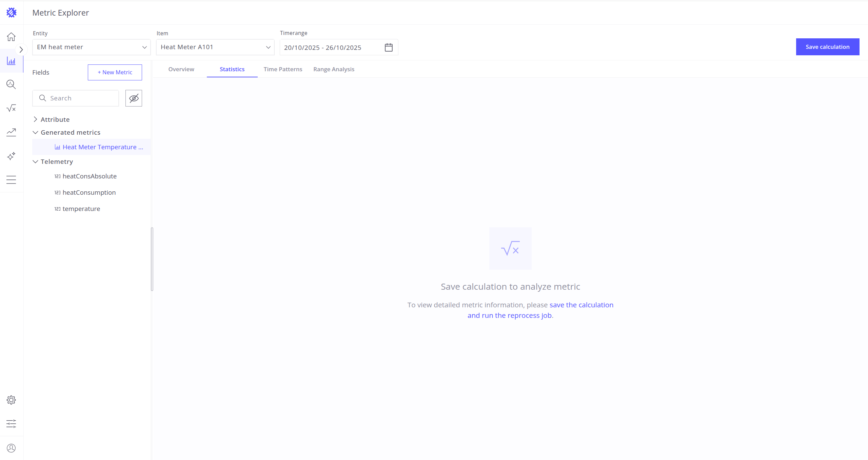
Task: Switch to the Time Patterns tab
Action: tap(283, 69)
